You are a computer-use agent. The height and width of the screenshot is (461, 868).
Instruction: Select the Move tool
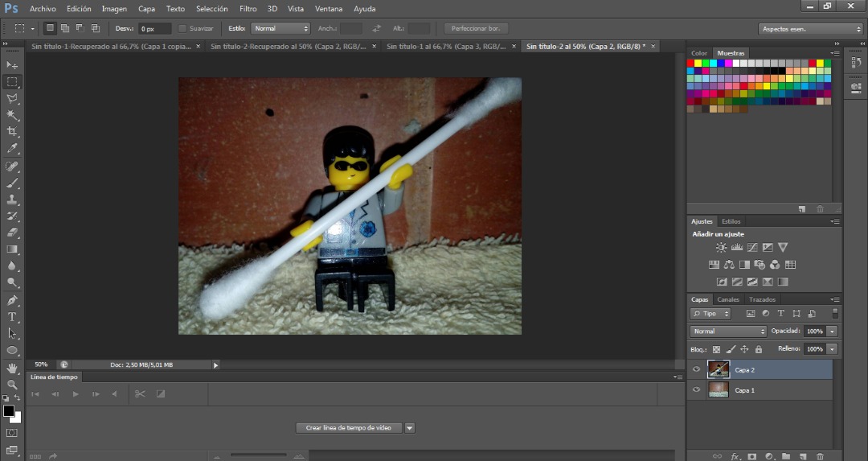12,65
